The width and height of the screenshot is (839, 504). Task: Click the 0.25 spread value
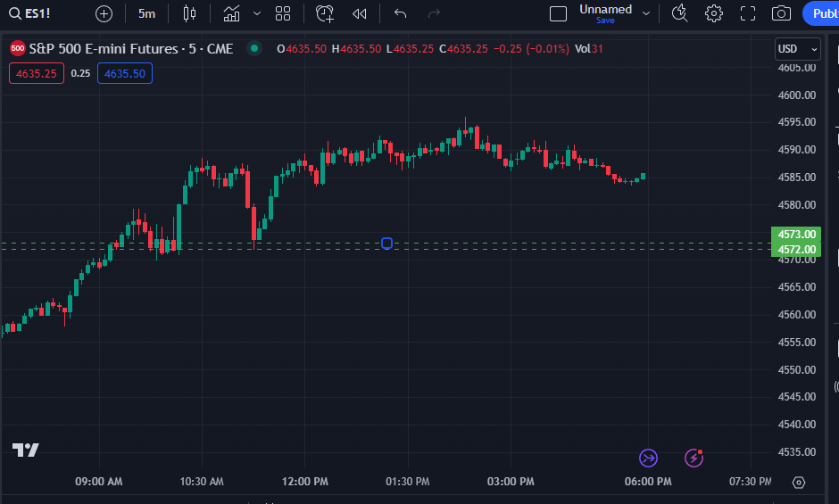81,73
